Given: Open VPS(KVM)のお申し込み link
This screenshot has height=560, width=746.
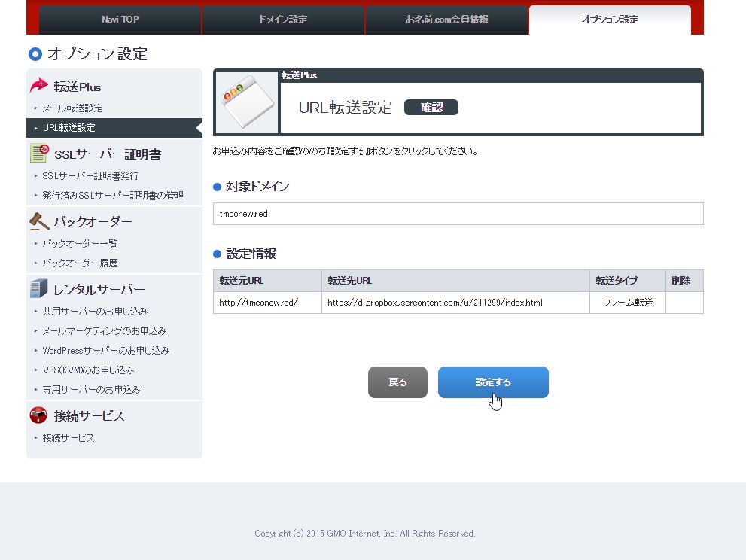Looking at the screenshot, I should pos(88,370).
